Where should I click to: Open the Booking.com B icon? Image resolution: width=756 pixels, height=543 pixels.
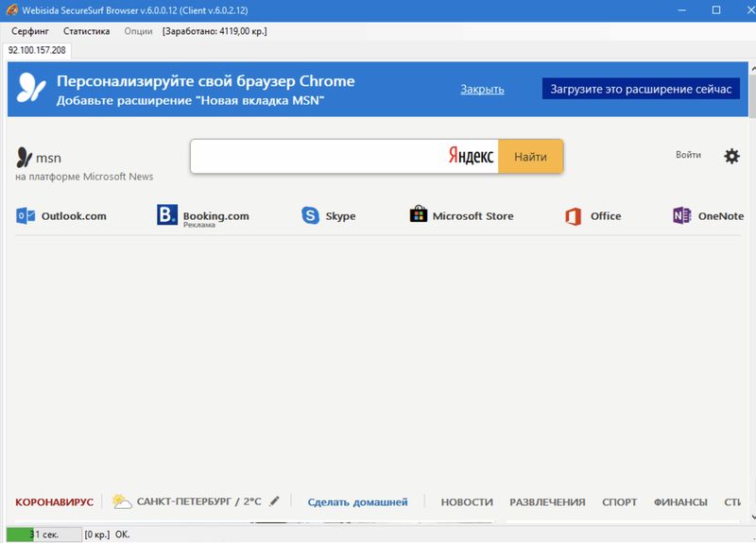[167, 216]
